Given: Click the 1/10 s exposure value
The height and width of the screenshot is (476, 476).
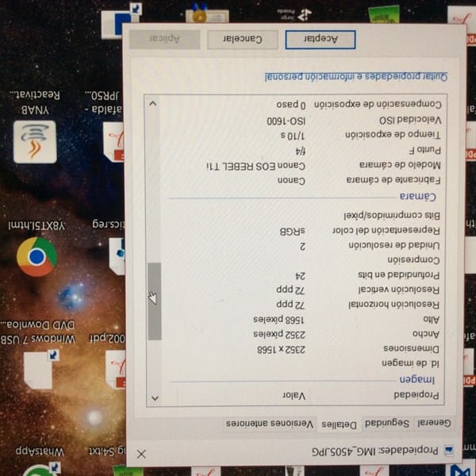Looking at the screenshot, I should pyautogui.click(x=292, y=136).
